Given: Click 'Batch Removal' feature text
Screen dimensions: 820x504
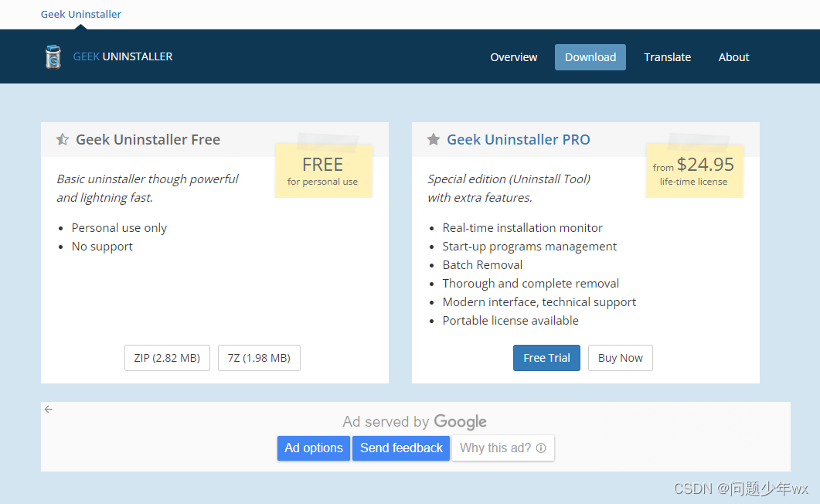Looking at the screenshot, I should click(x=482, y=265).
